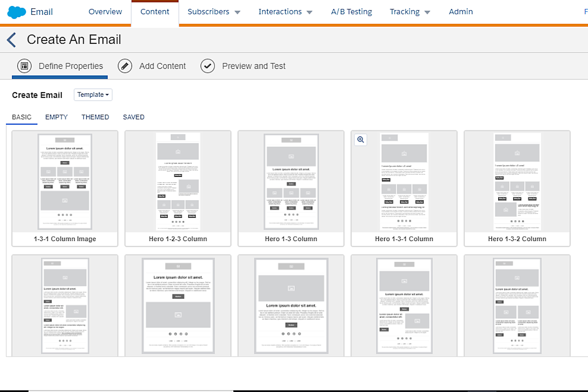Image resolution: width=588 pixels, height=392 pixels.
Task: Click the Add Content pencil icon
Action: 125,66
